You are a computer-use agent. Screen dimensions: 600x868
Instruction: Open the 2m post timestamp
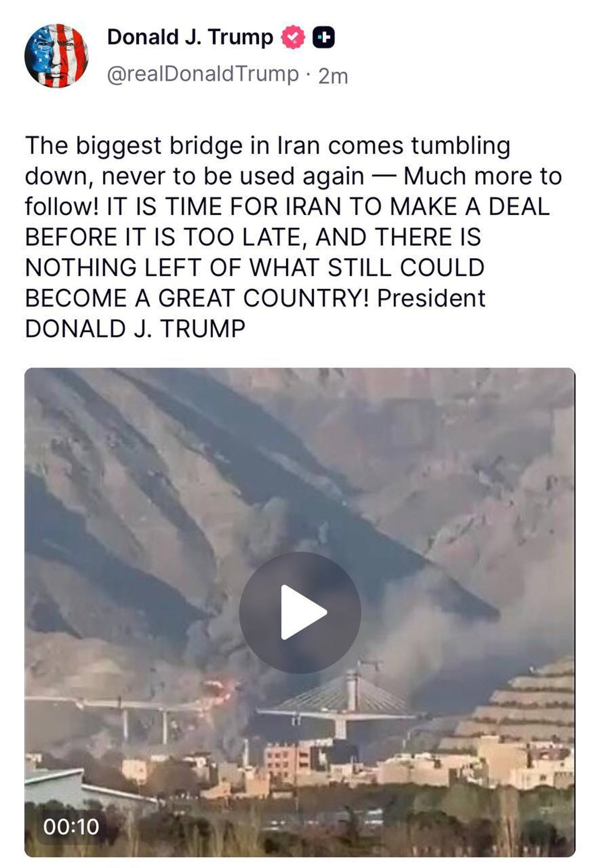(333, 76)
